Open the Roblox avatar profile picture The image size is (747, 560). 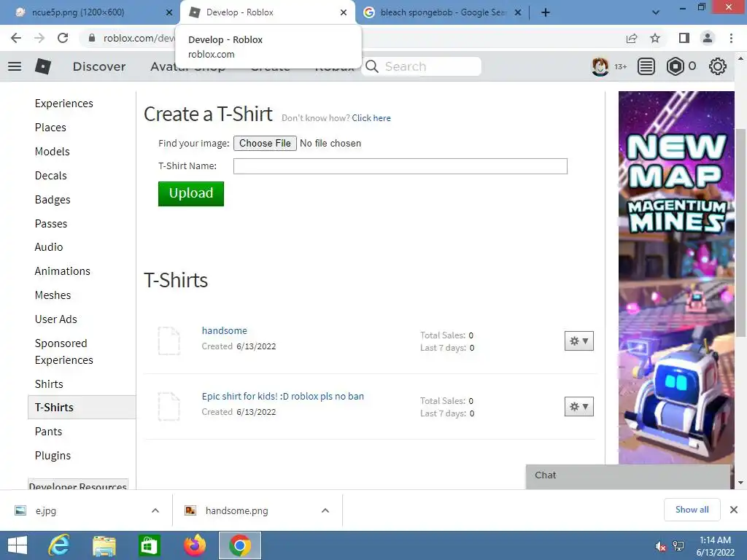pos(600,66)
